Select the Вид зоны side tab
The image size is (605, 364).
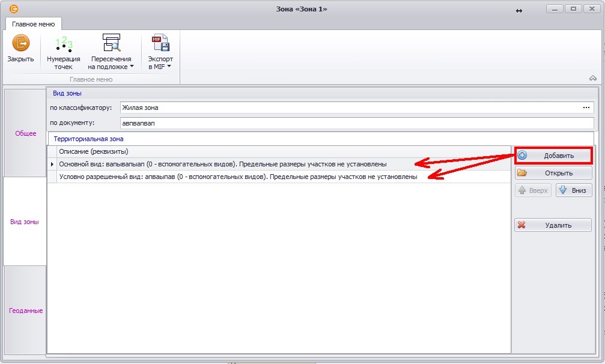pos(25,222)
